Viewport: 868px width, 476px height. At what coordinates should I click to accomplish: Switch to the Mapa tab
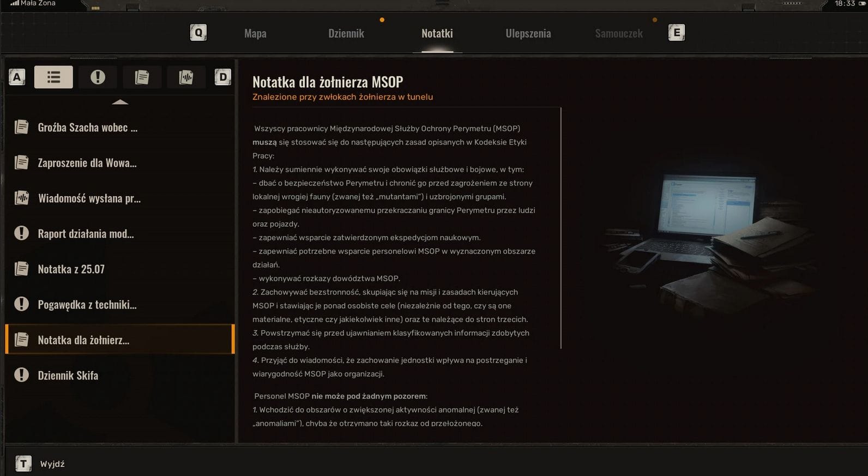point(255,33)
